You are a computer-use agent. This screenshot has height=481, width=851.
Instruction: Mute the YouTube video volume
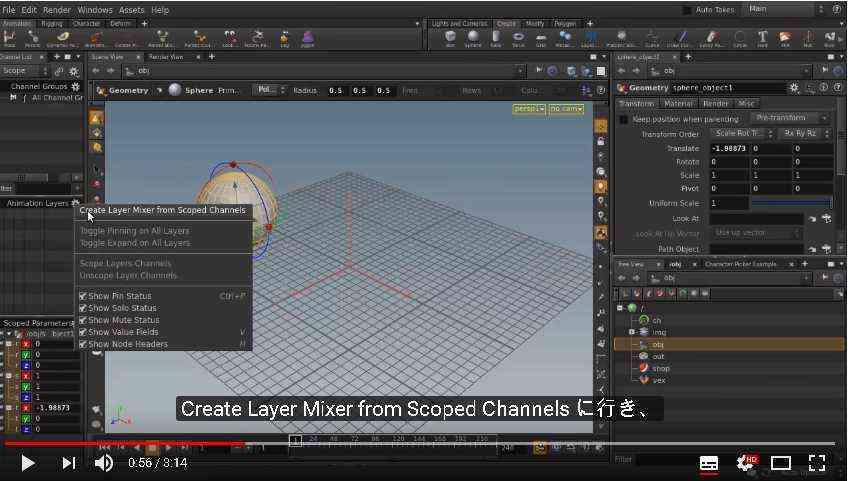[103, 463]
